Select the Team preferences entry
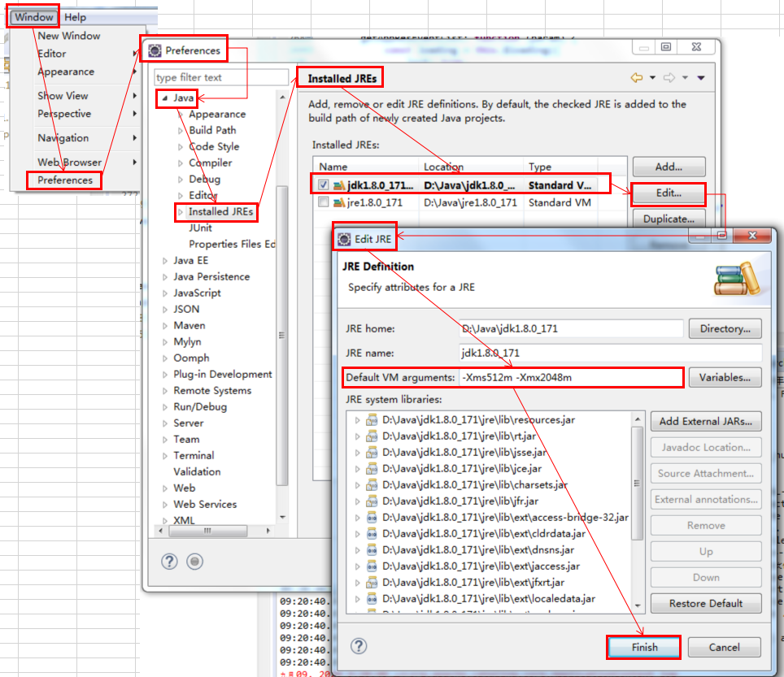 click(186, 439)
